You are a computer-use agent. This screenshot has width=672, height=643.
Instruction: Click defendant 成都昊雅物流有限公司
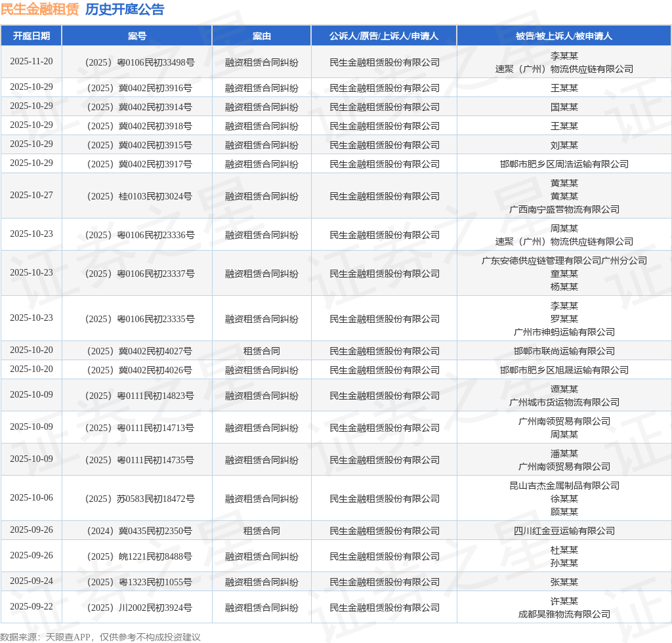pos(564,614)
